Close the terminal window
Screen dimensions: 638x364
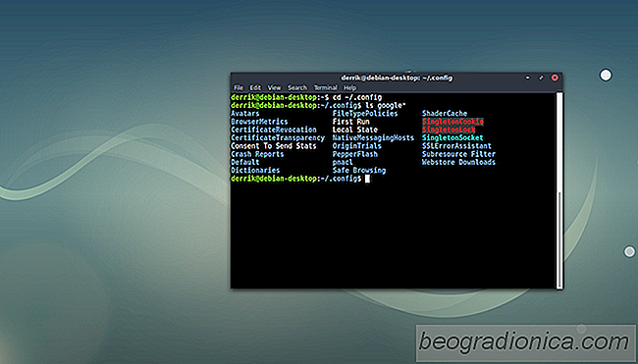[555, 78]
